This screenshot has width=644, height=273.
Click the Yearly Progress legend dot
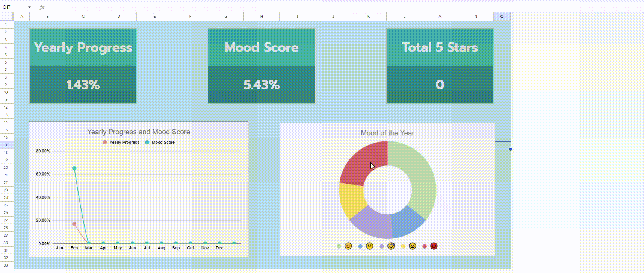tap(105, 143)
